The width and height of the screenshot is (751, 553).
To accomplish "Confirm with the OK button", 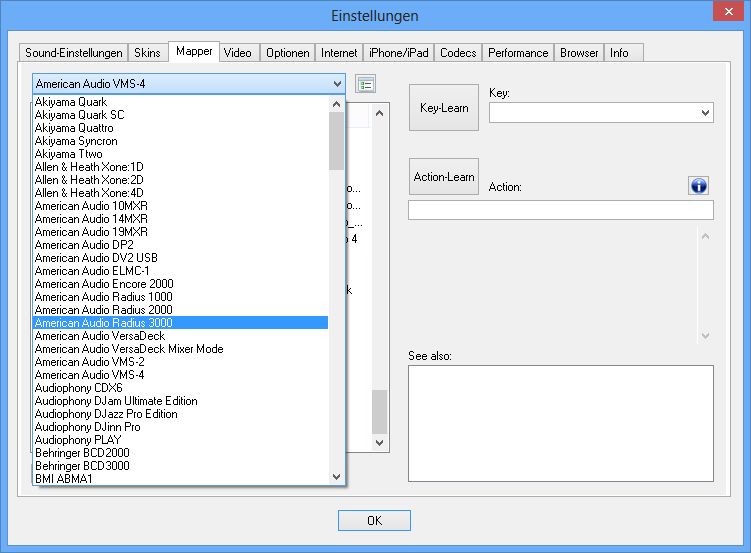I will pyautogui.click(x=375, y=520).
